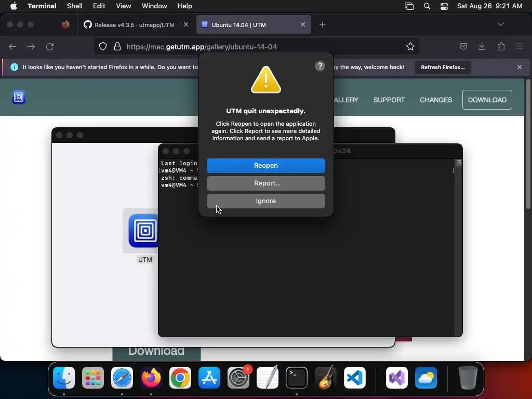Viewport: 532px width, 399px height.
Task: Open the Firefox hamburger menu
Action: coord(520,46)
